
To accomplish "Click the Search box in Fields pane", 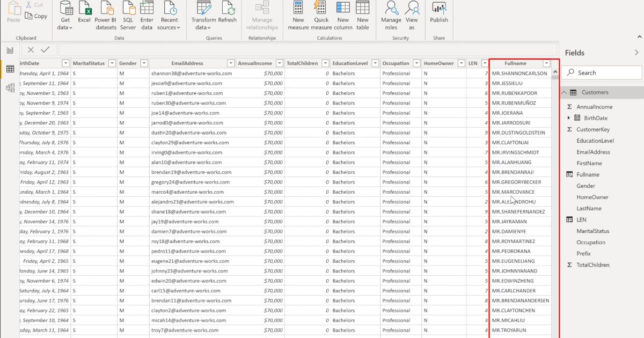I will coord(601,72).
